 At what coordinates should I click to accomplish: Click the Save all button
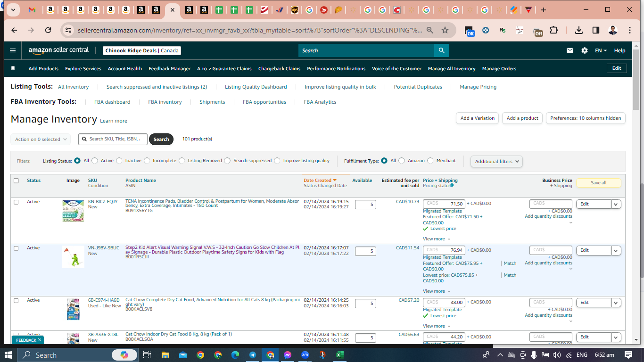(599, 183)
